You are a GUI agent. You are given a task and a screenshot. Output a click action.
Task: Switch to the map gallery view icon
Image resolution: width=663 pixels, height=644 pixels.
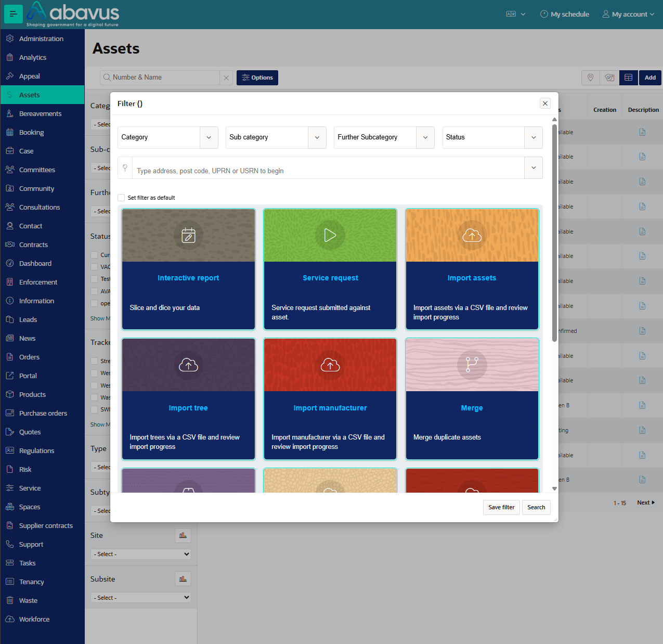pos(609,78)
